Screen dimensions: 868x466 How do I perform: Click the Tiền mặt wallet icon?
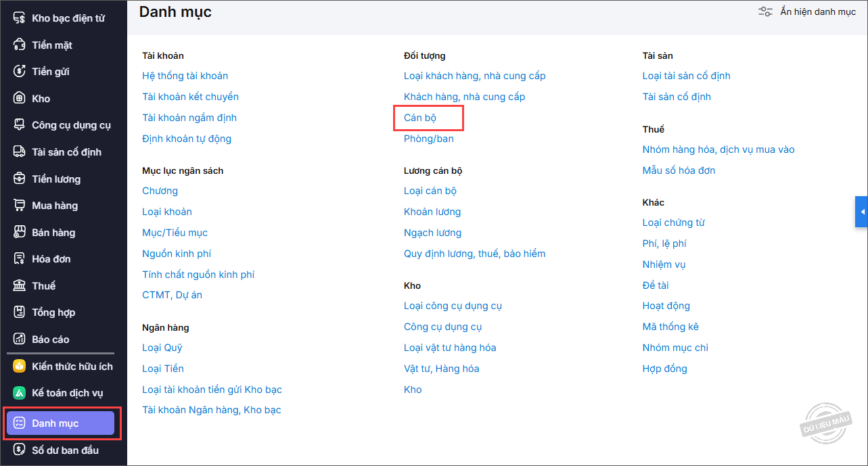tap(20, 45)
